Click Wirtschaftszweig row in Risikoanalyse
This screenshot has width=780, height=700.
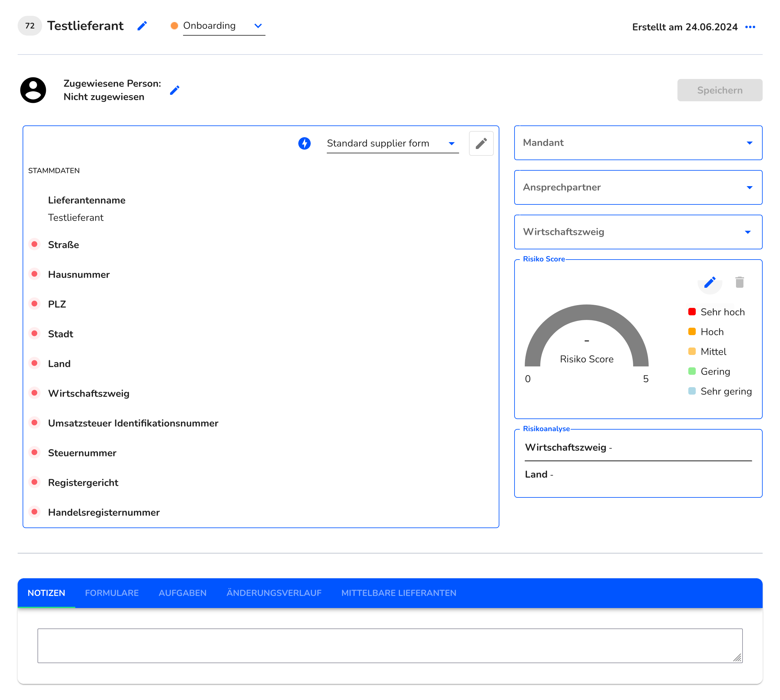(x=638, y=447)
